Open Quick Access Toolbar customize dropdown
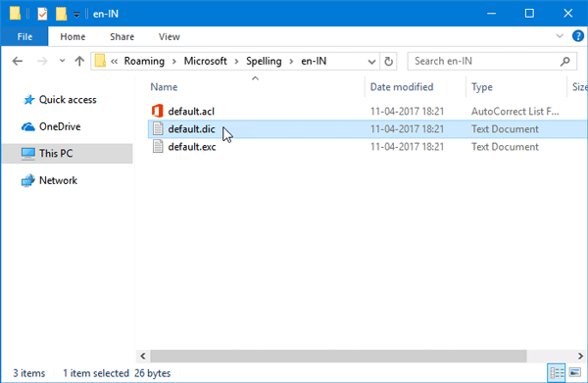588x383 pixels. (76, 15)
